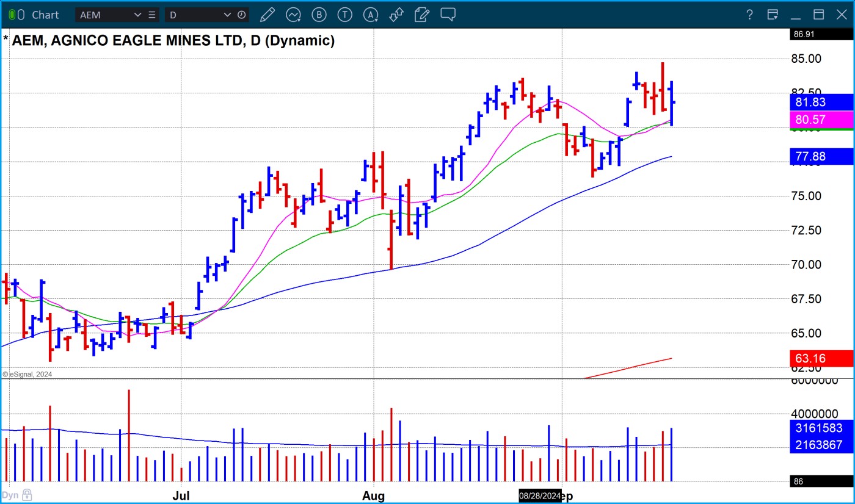Open the window options dropdown icon

coord(773,15)
